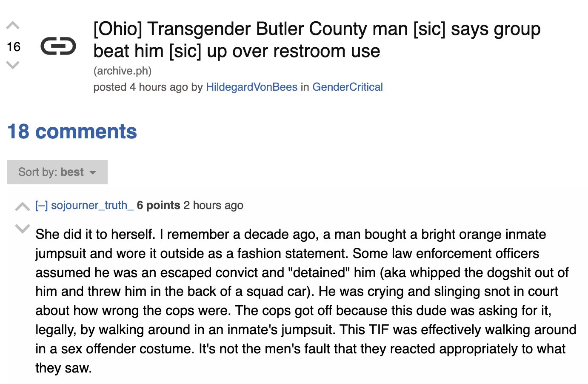
Task: Go to the GenderCritical community
Action: [348, 87]
